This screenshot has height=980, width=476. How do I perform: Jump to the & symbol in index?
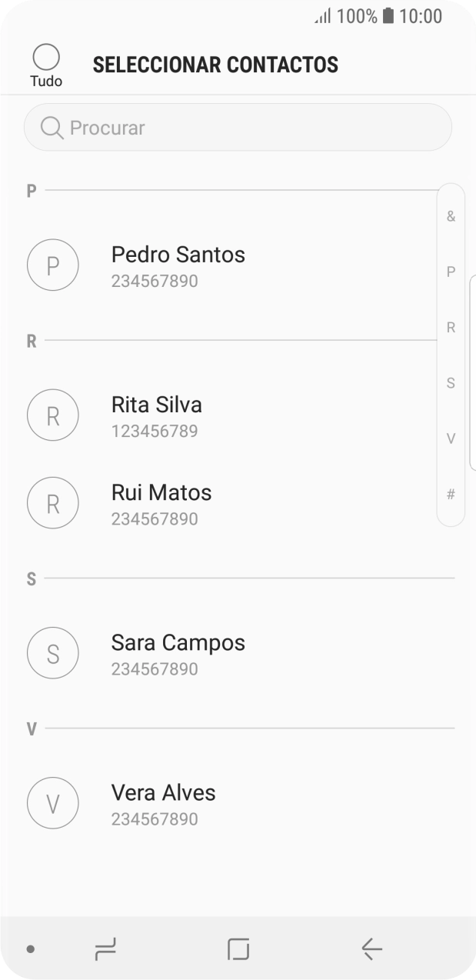pos(450,215)
